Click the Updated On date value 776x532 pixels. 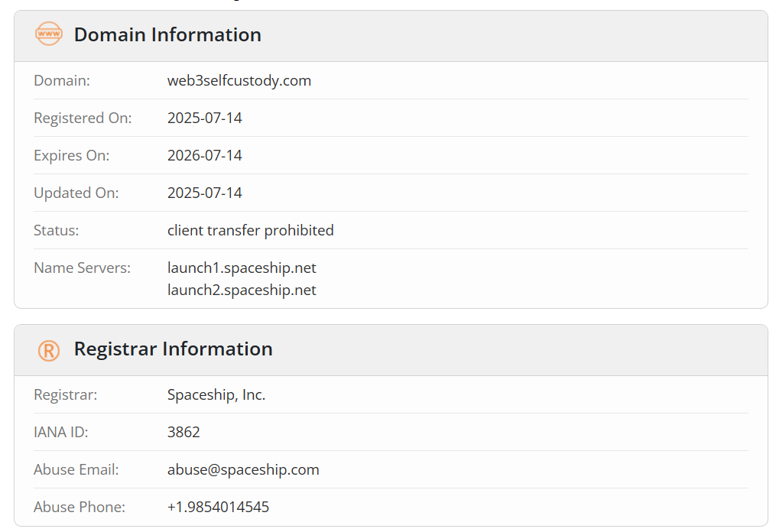click(204, 193)
